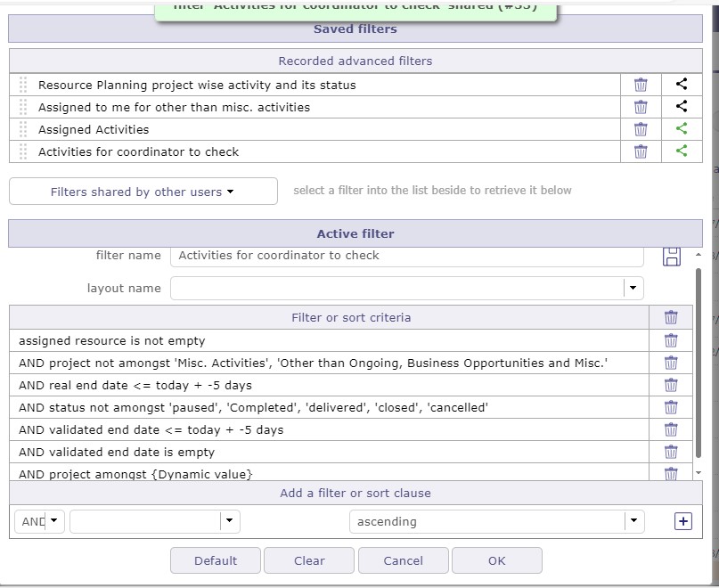Viewport: 719px width, 588px height.
Task: Share the 'Assigned to me' filter
Action: pyautogui.click(x=682, y=107)
